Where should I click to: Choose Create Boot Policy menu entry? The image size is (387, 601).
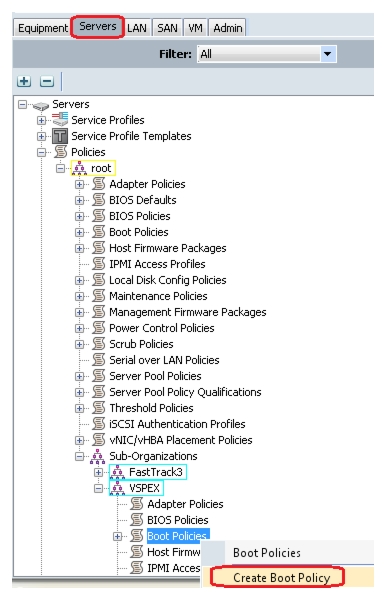pos(282,577)
